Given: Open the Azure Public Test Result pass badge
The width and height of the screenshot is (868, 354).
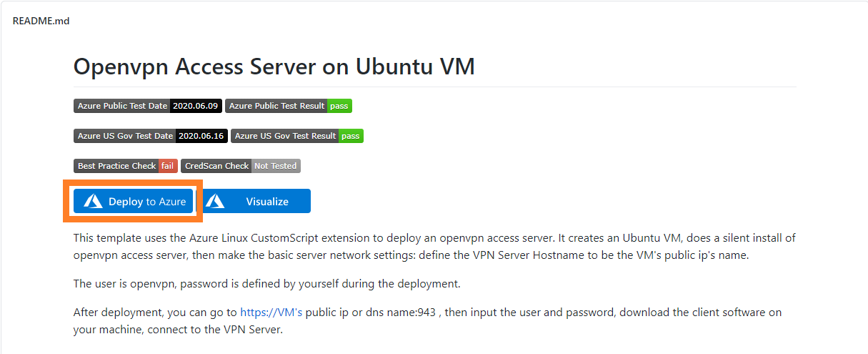Looking at the screenshot, I should [x=289, y=106].
